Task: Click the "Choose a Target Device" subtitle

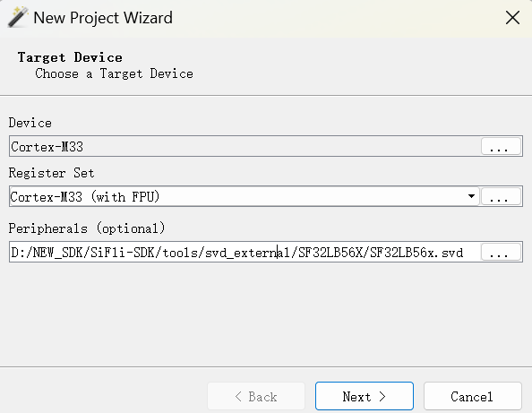Action: click(x=115, y=73)
